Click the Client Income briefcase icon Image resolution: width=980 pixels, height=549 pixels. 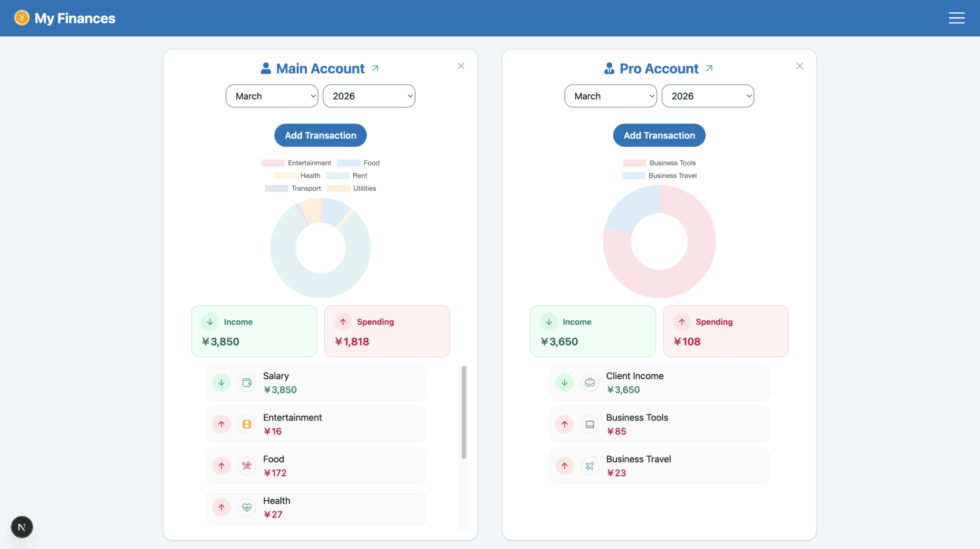[x=590, y=383]
